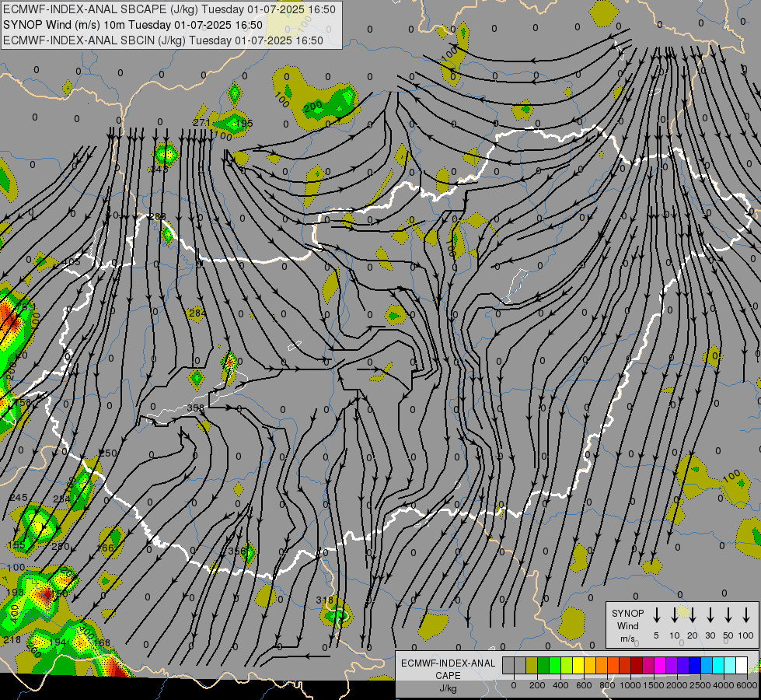Click the 800 tick label in CAPE legend
This screenshot has height=700, width=761.
pos(607,685)
